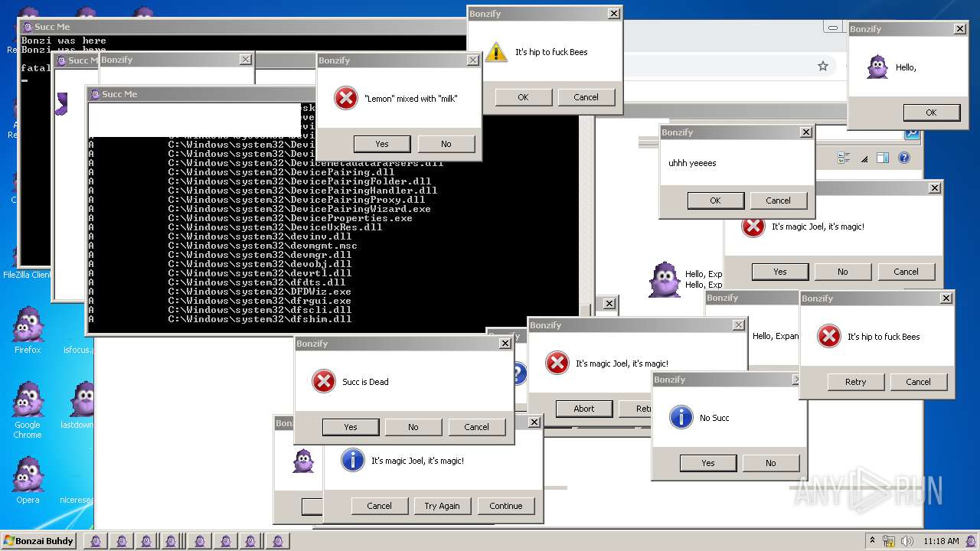The image size is (980, 551).
Task: Click the Bonzi icon in dialog behind Try Again
Action: coord(304,461)
